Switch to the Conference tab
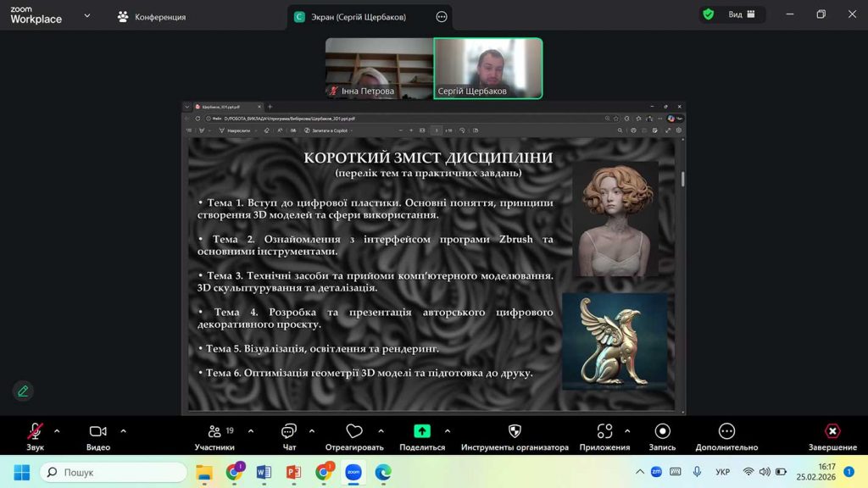This screenshot has height=488, width=868. (153, 17)
